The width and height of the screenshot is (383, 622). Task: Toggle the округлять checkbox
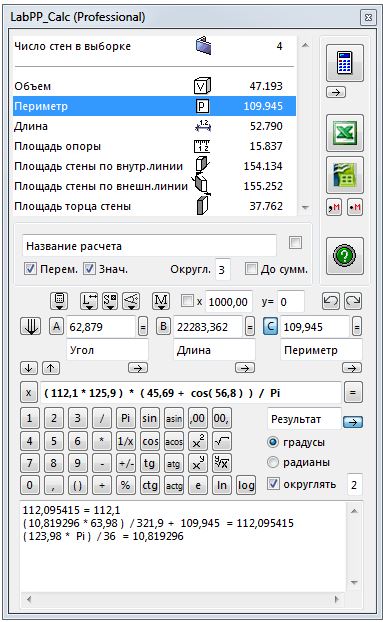point(273,484)
